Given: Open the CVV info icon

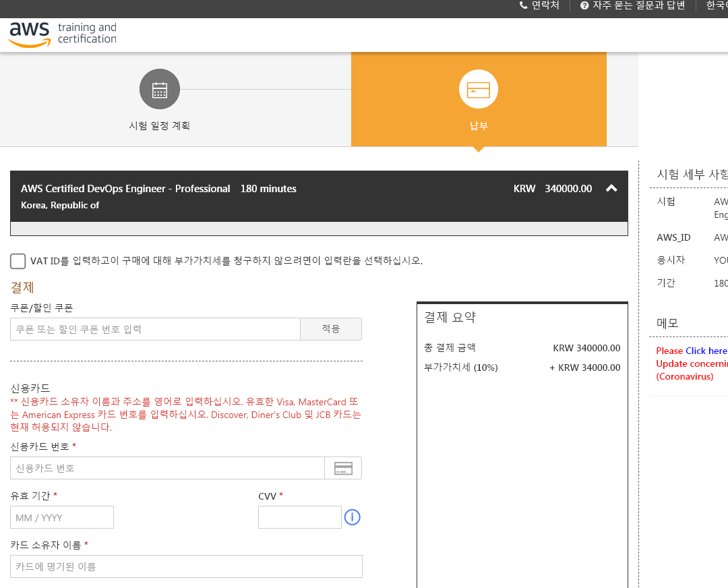Looking at the screenshot, I should (x=352, y=517).
